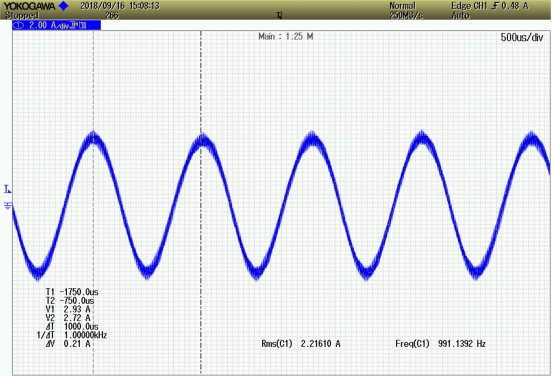
Task: Click the 500us/div time base readout
Action: tap(522, 37)
